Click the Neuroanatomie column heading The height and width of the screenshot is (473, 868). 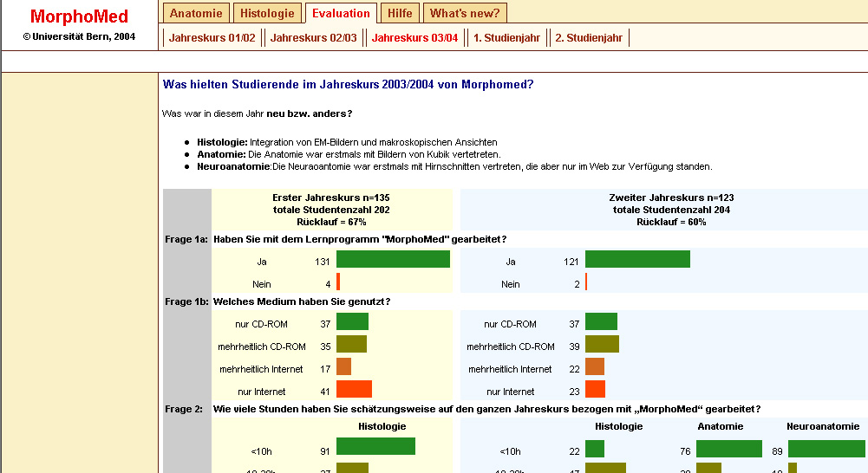823,426
